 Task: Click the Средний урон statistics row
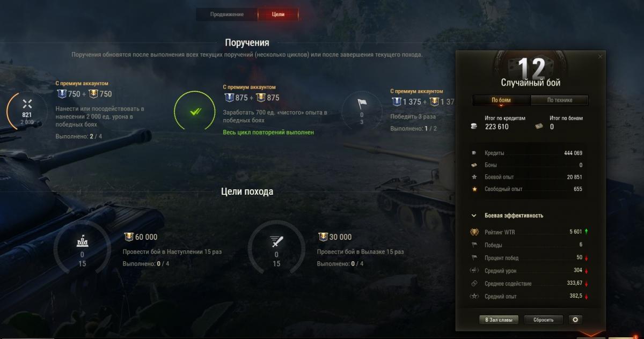point(529,271)
